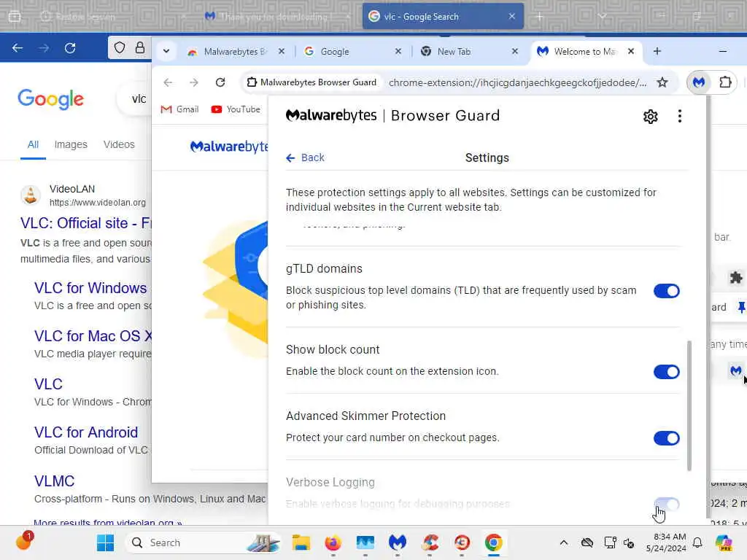The width and height of the screenshot is (747, 560).
Task: Reload page in Firefox window
Action: click(x=70, y=48)
